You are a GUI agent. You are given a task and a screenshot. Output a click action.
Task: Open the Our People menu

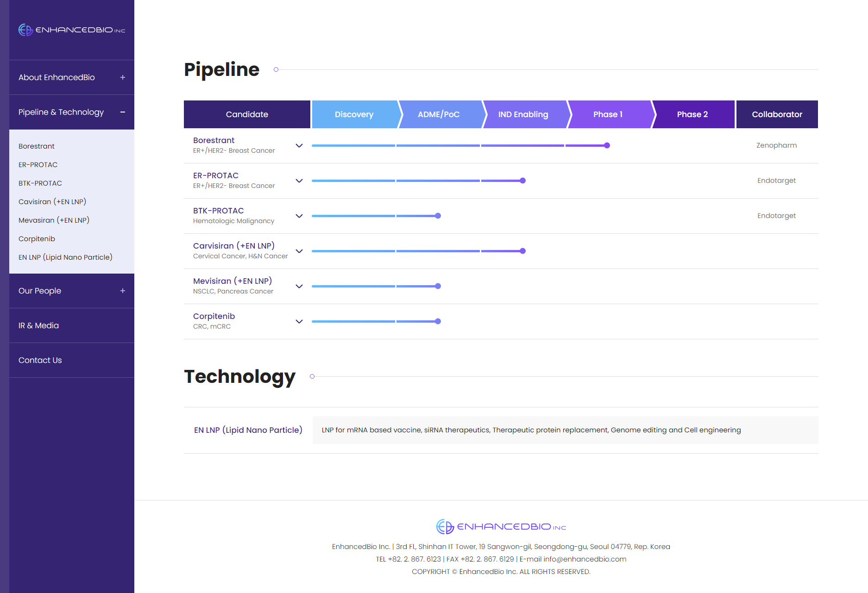coord(72,291)
